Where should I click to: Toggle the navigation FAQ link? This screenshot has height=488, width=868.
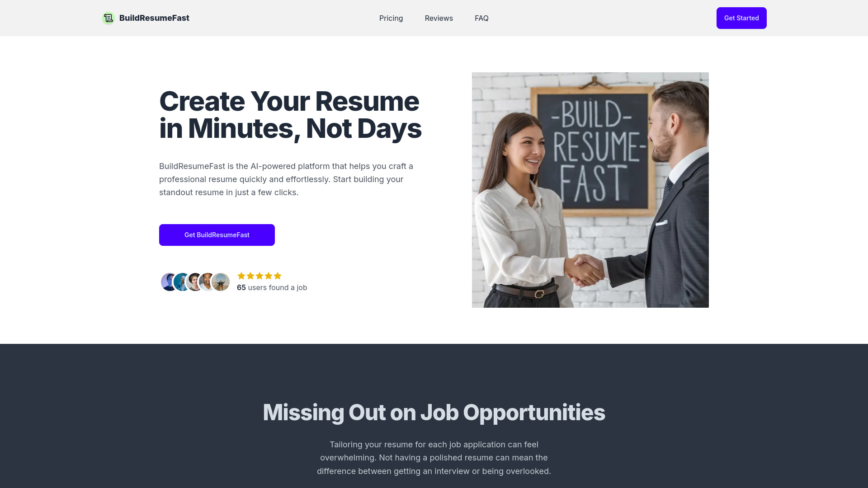point(481,18)
